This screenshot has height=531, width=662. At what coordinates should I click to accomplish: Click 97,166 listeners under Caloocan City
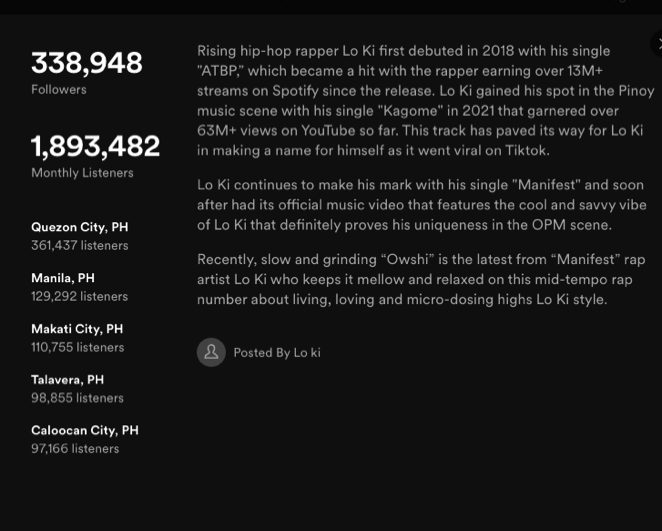75,449
